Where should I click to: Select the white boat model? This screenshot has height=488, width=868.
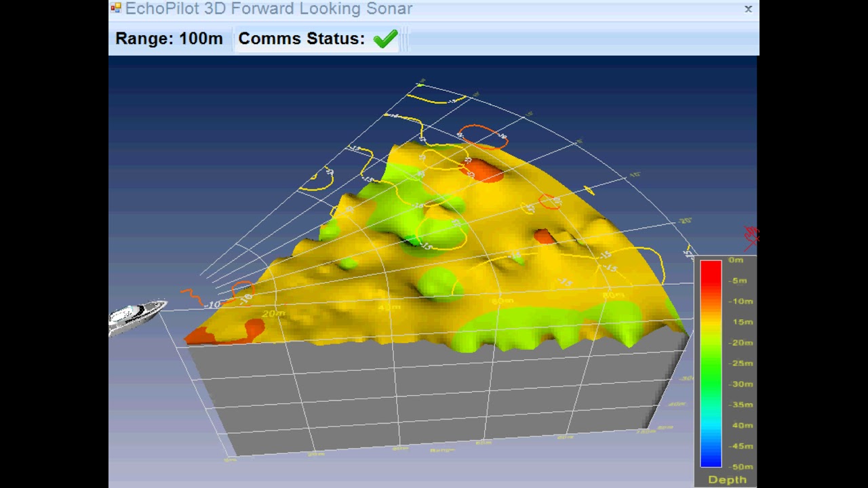click(x=138, y=316)
